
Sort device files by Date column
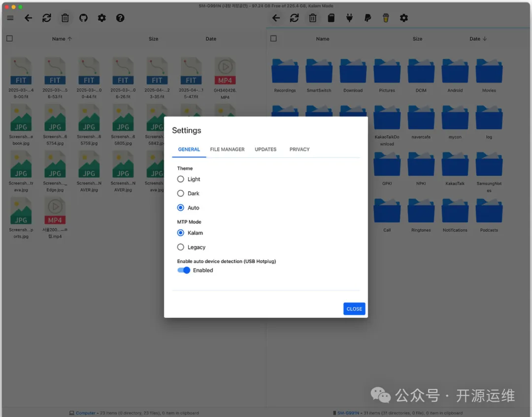point(475,39)
